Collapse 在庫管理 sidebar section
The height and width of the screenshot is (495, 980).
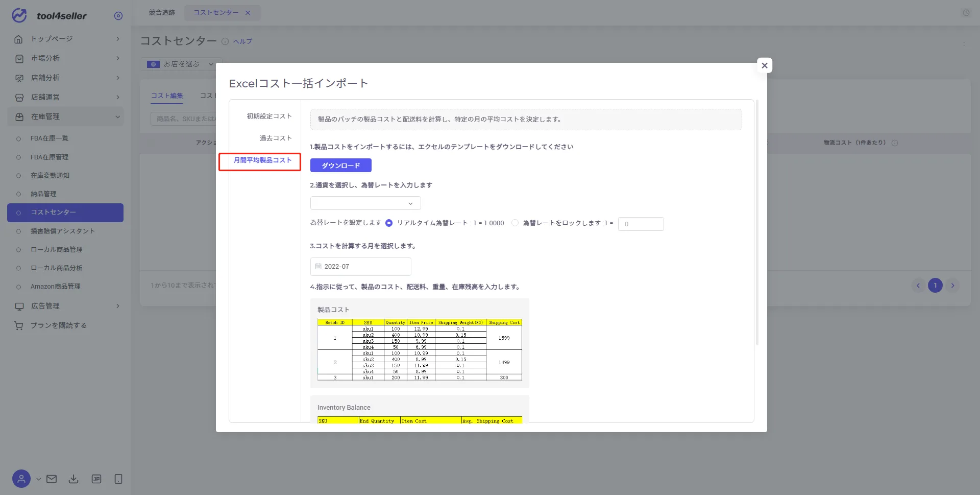pos(66,116)
